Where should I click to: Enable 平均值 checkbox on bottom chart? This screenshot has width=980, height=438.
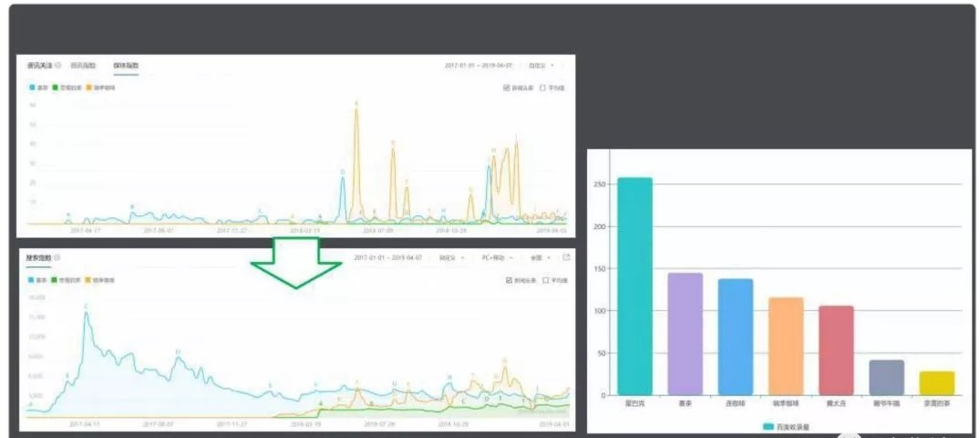point(546,280)
